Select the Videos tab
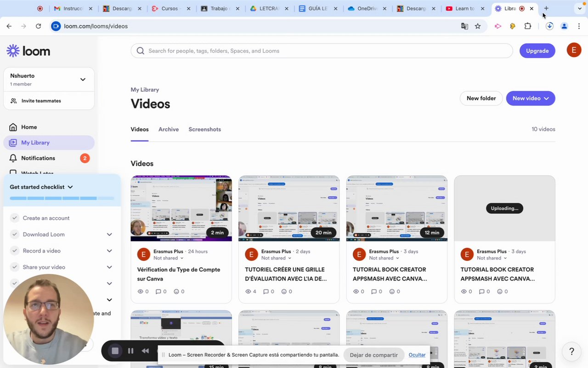The width and height of the screenshot is (588, 368). (x=140, y=129)
